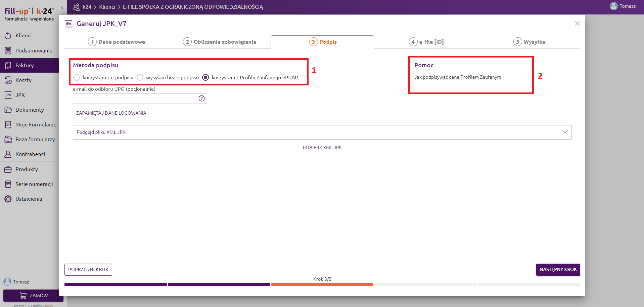The width and height of the screenshot is (644, 307).
Task: Go to the 'e-file [ID]' step tab
Action: pyautogui.click(x=426, y=42)
